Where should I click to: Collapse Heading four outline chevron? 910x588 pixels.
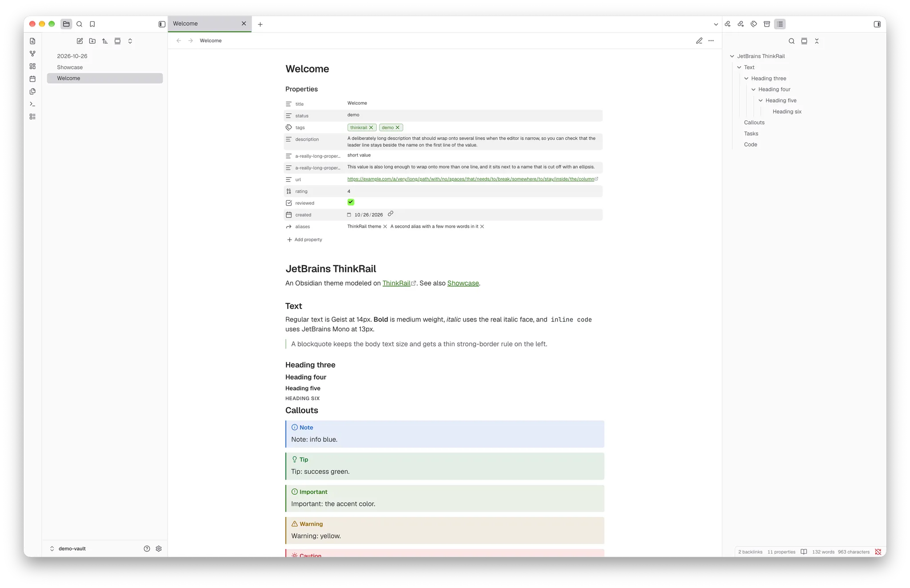click(754, 89)
